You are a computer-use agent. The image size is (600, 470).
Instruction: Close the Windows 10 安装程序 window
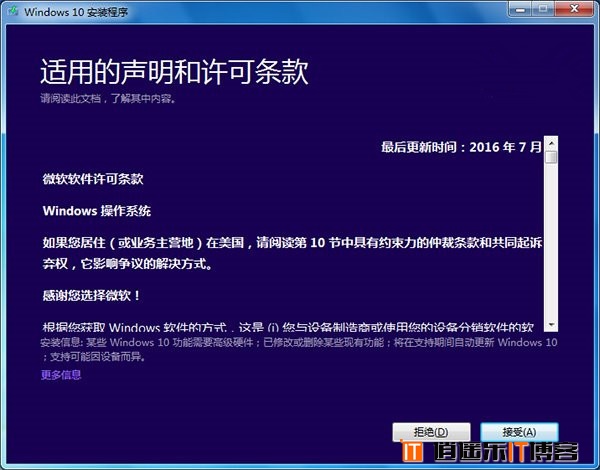(x=574, y=9)
